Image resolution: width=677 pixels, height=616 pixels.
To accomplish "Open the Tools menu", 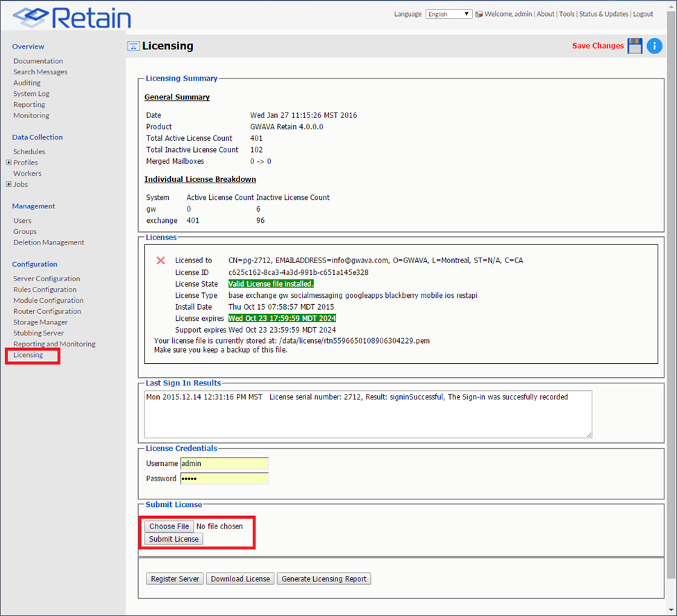I will [566, 13].
